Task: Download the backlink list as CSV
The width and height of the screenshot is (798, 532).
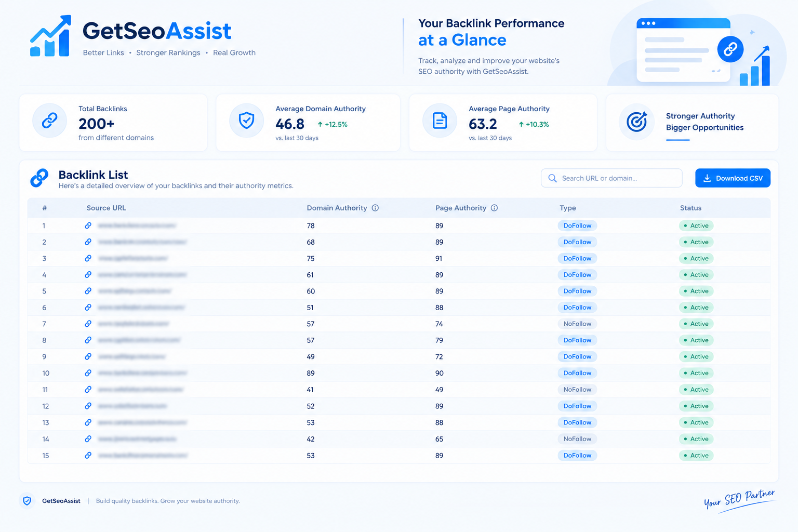Action: (733, 178)
